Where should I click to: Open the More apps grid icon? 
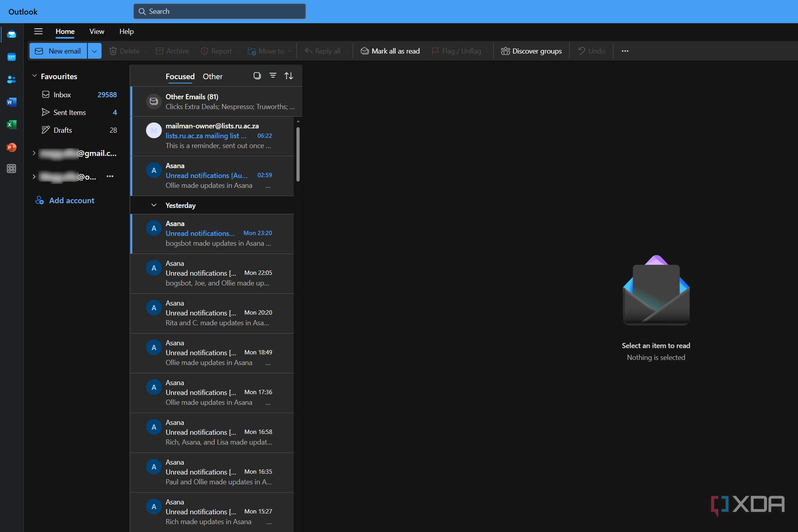pos(11,169)
